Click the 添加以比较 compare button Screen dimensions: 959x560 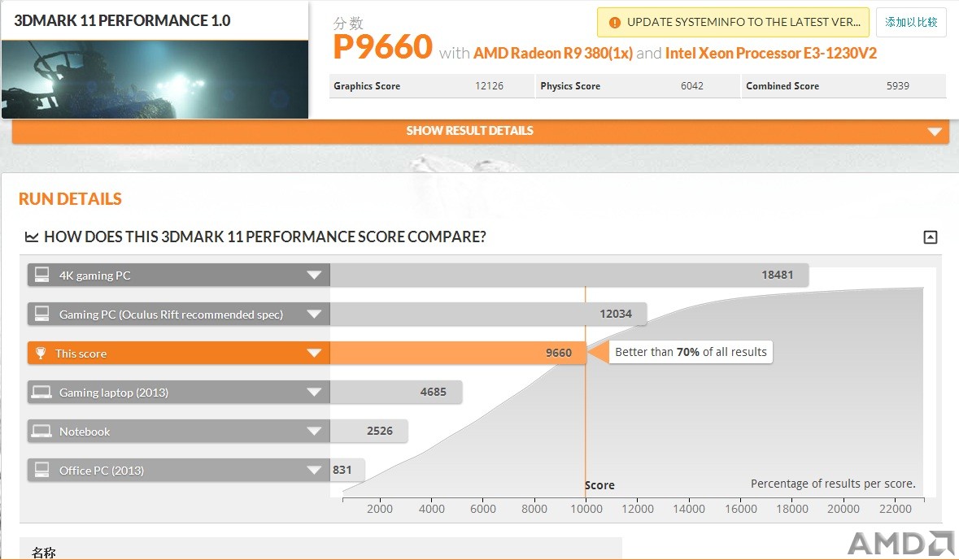point(911,23)
